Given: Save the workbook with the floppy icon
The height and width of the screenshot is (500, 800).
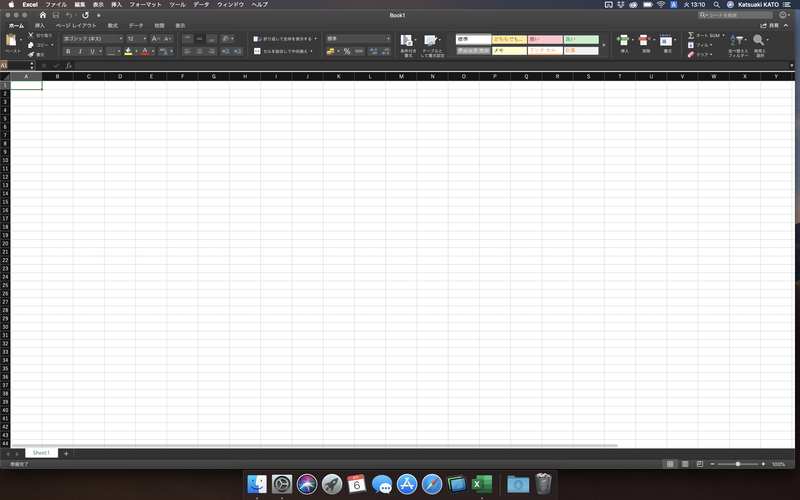Looking at the screenshot, I should [x=56, y=15].
